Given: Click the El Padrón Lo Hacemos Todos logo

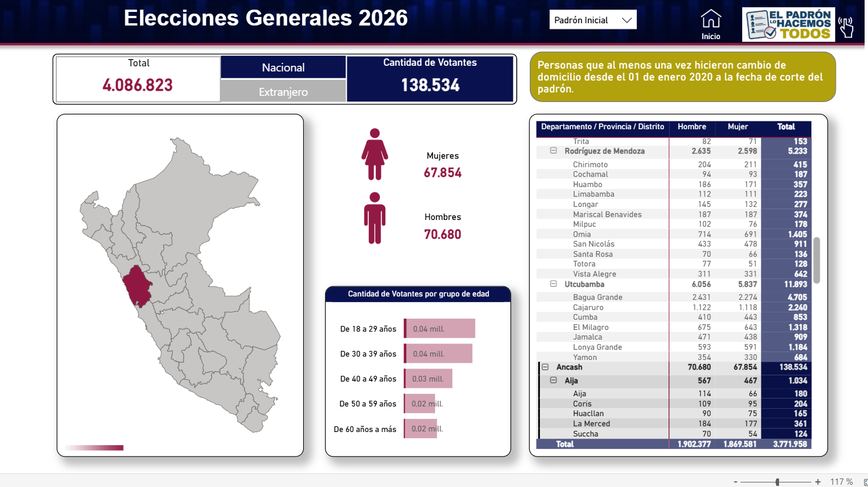Looking at the screenshot, I should (788, 25).
